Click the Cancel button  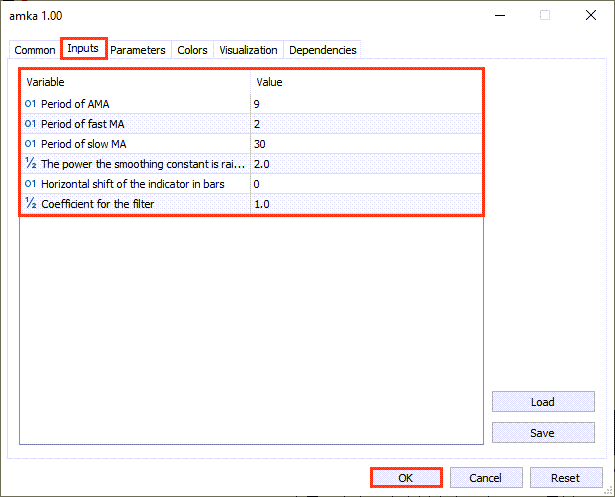coord(486,478)
